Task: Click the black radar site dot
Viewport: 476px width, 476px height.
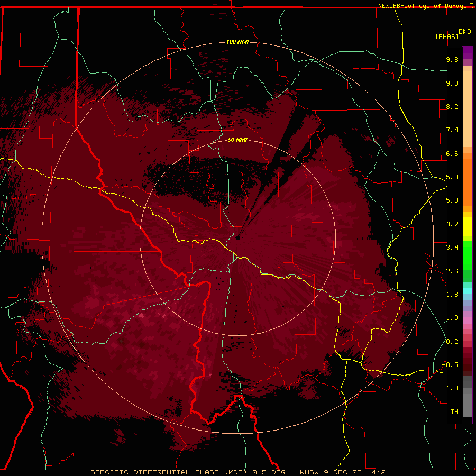Action: (238, 237)
